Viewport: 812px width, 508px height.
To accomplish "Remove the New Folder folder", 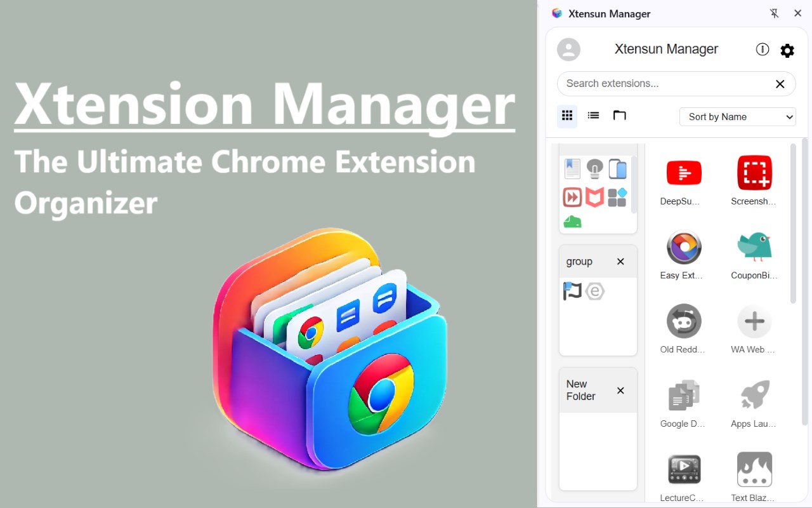I will click(x=620, y=391).
